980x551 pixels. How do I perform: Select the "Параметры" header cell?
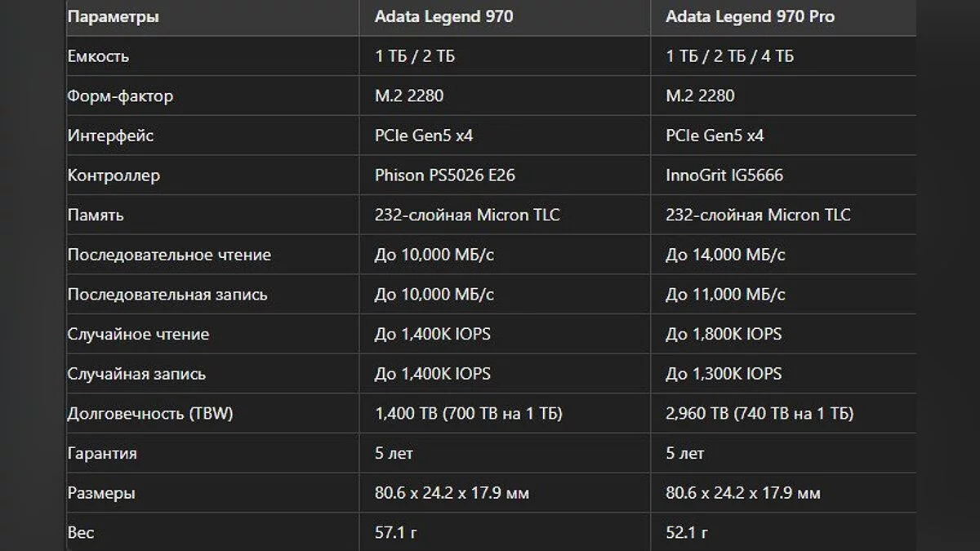click(x=114, y=16)
